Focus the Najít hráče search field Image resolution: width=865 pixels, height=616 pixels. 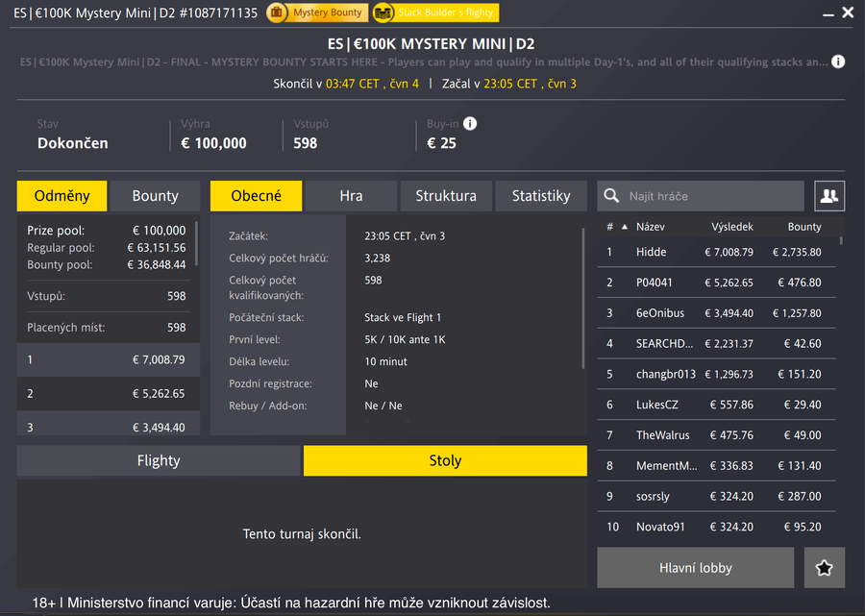click(x=701, y=196)
